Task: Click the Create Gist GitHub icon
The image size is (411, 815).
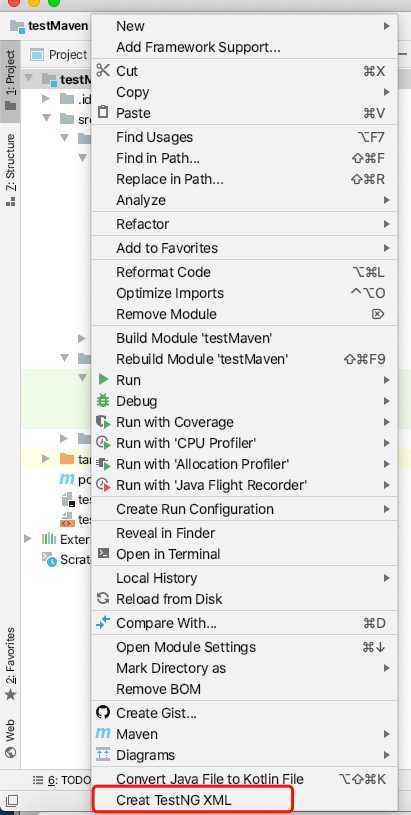Action: [x=103, y=712]
